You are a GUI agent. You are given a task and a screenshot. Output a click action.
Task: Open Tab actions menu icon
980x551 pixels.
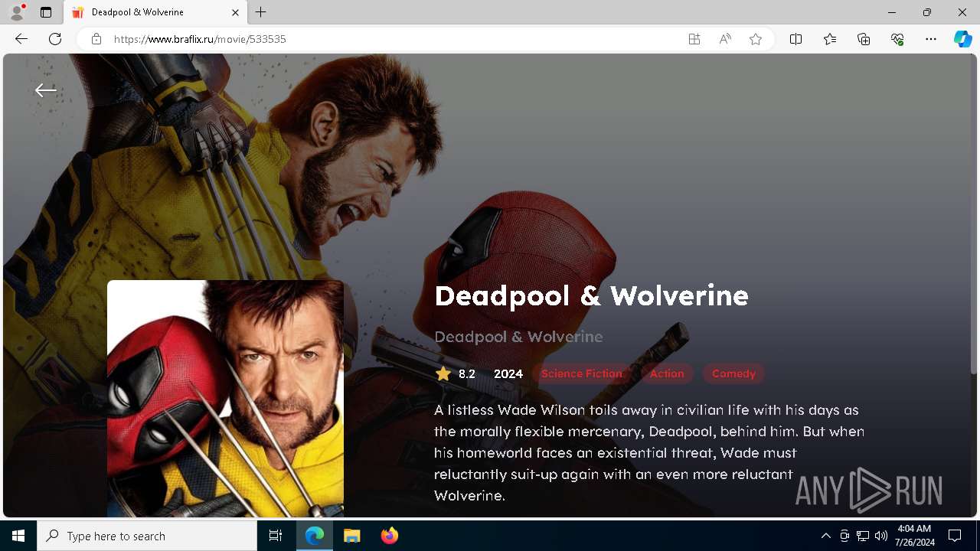(46, 12)
